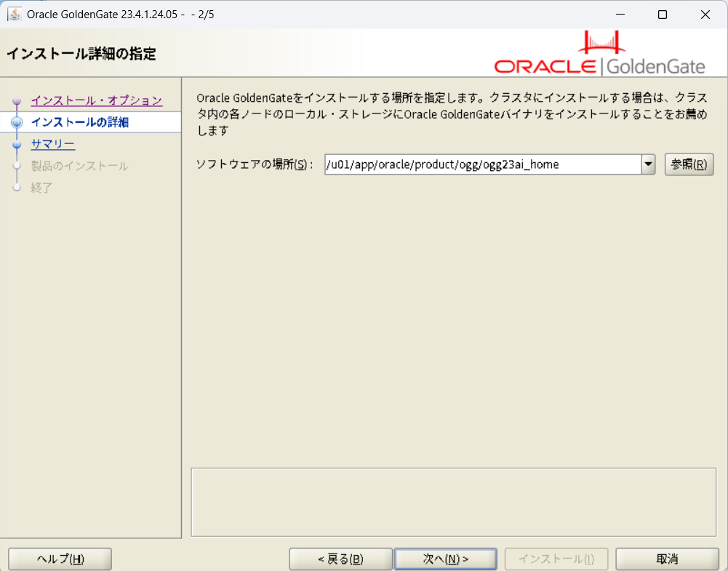Click the step circle beside インストール・オプション

click(x=17, y=100)
